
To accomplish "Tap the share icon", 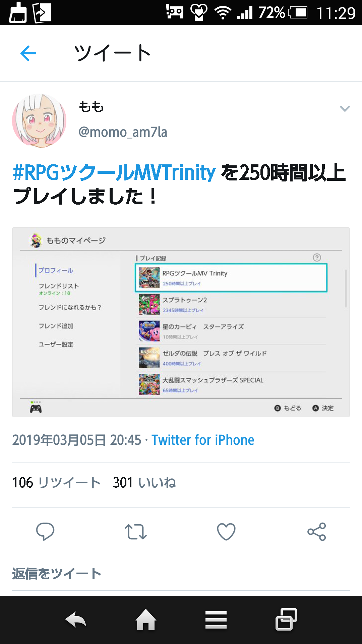I will point(317,532).
